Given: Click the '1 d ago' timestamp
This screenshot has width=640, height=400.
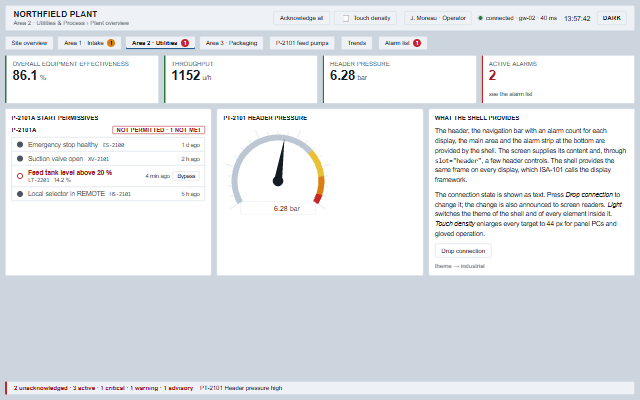Looking at the screenshot, I should coord(191,145).
